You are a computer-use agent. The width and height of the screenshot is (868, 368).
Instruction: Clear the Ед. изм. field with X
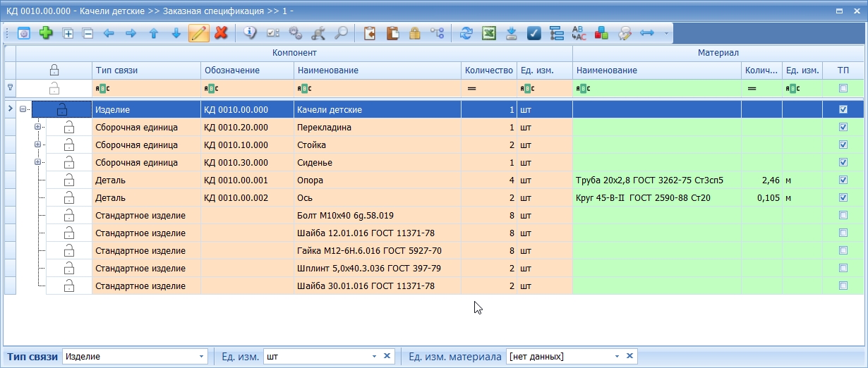pos(387,356)
